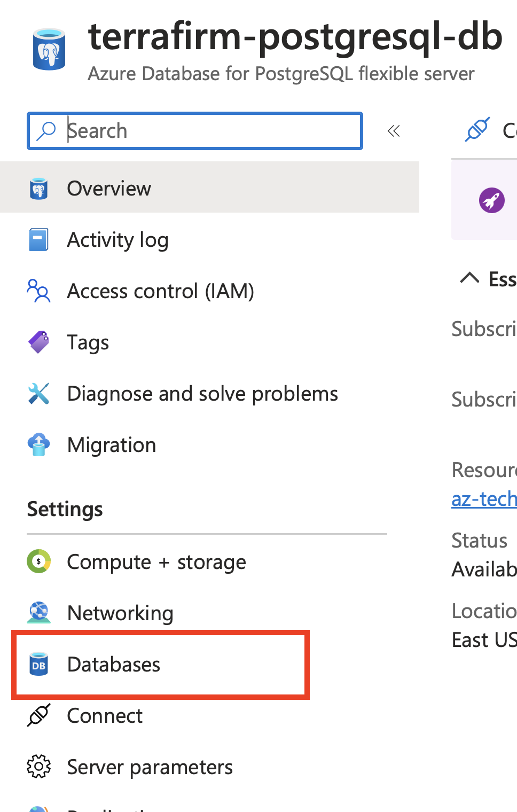Screen dimensions: 517x812
Task: Click the purple Tags icon
Action: [38, 342]
